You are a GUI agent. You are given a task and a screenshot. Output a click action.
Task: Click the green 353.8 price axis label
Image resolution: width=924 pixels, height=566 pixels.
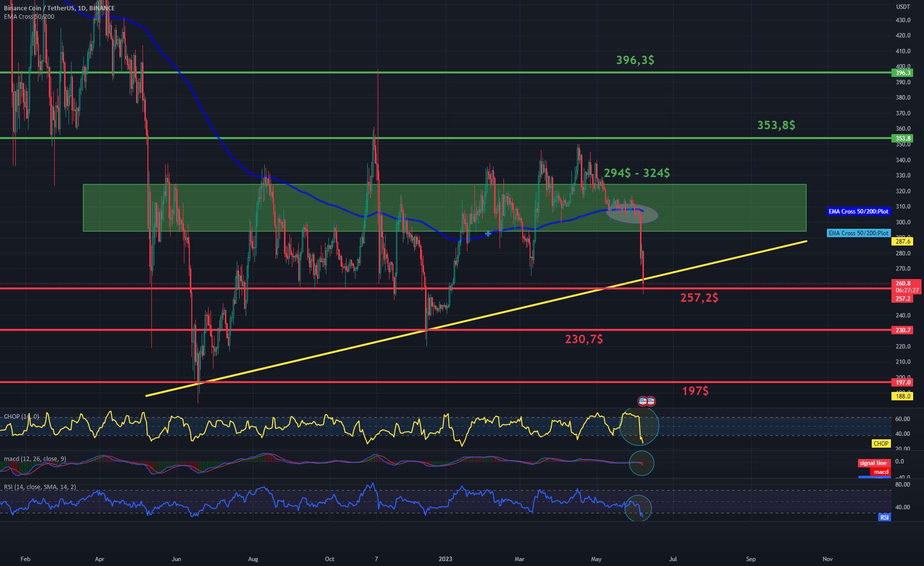(x=902, y=139)
